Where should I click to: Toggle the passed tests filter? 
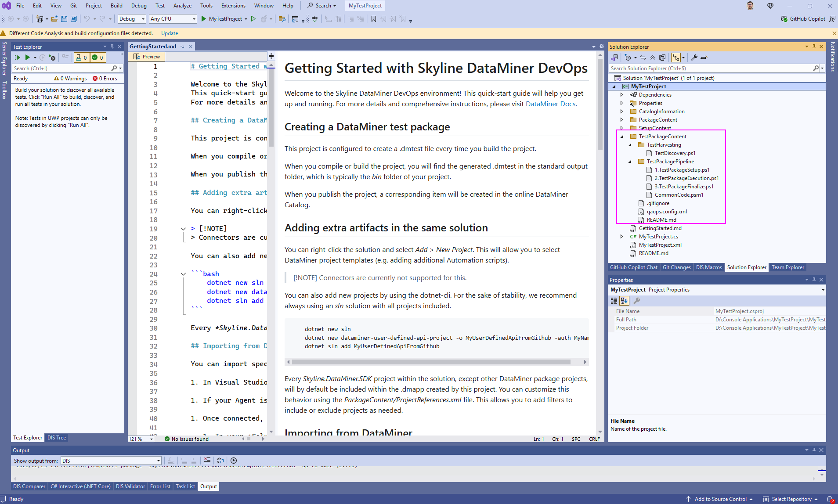98,57
